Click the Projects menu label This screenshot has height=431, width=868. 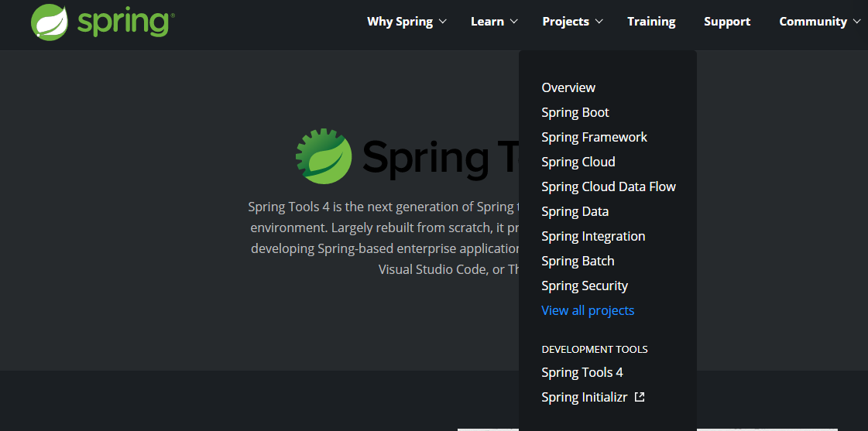tap(566, 22)
